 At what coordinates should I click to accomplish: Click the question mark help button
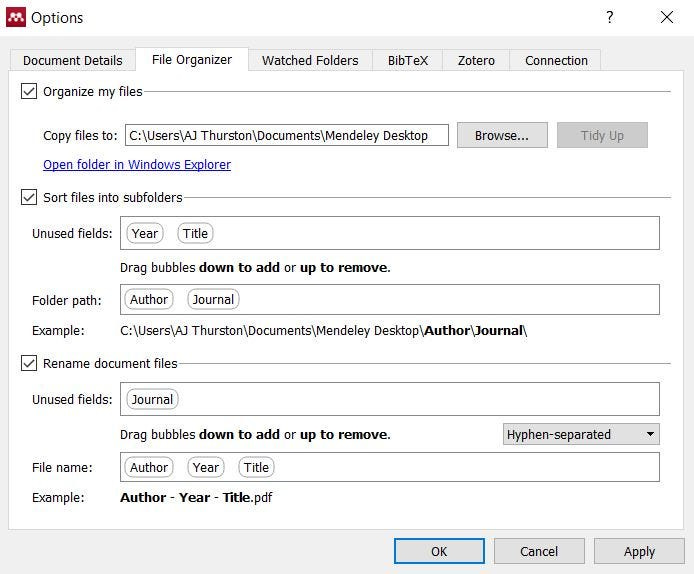click(x=609, y=17)
